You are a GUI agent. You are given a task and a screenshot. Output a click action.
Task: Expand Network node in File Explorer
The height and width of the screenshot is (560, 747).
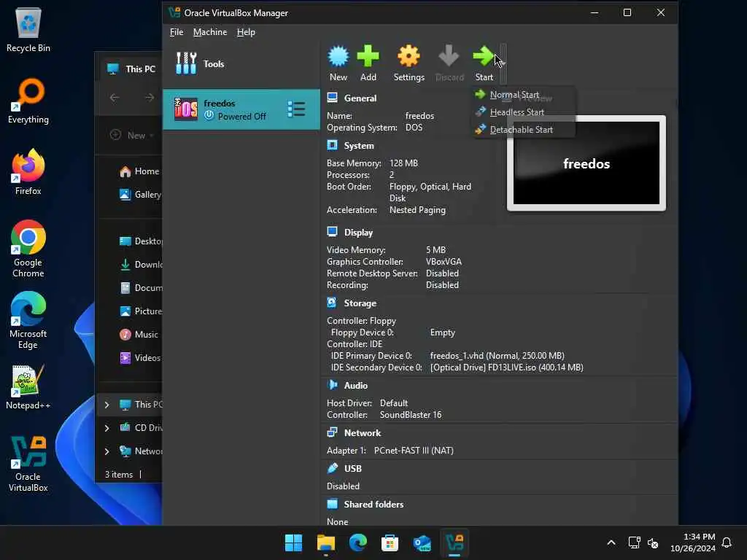(x=107, y=451)
